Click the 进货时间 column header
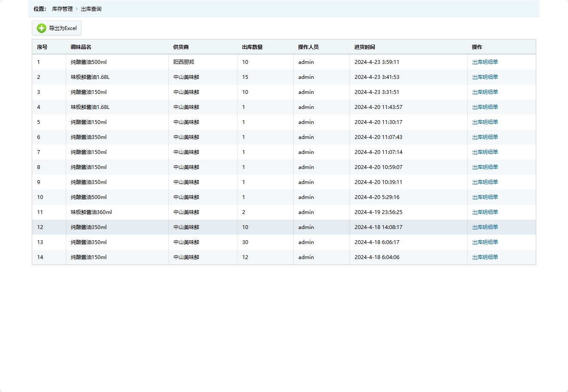 point(364,47)
